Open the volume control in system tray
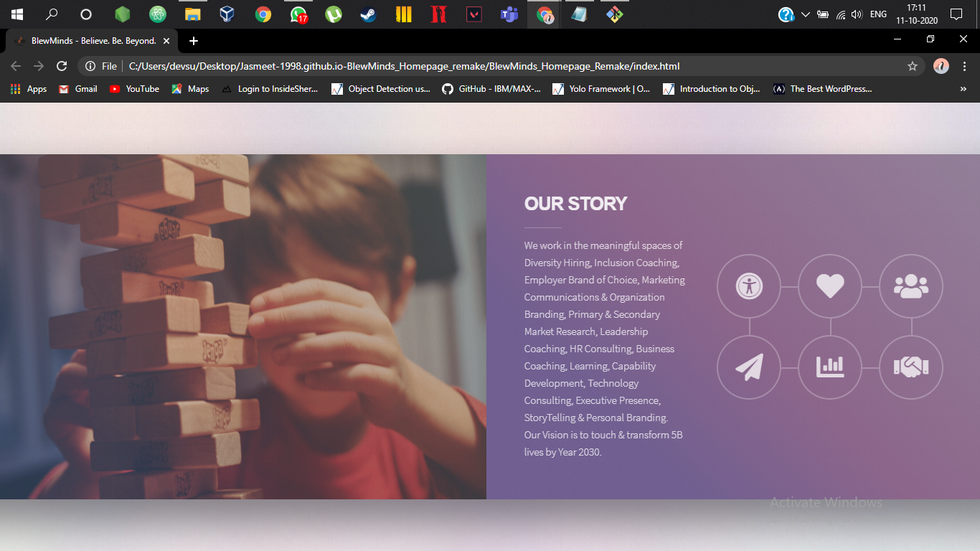Viewport: 980px width, 551px height. (x=857, y=14)
